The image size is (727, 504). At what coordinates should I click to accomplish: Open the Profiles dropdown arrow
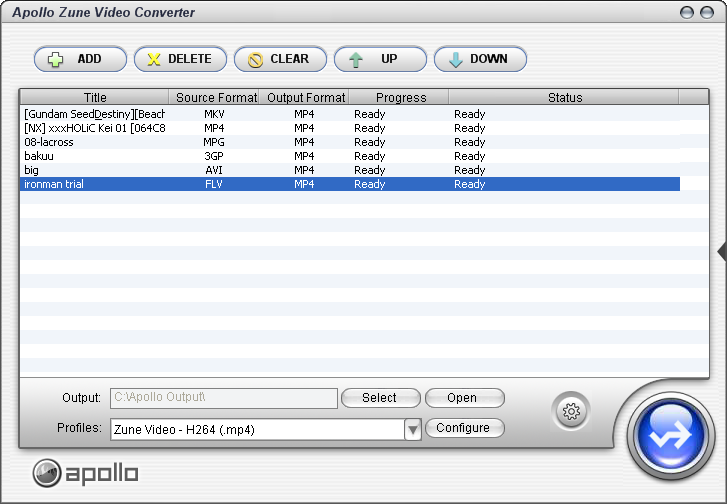coord(412,430)
